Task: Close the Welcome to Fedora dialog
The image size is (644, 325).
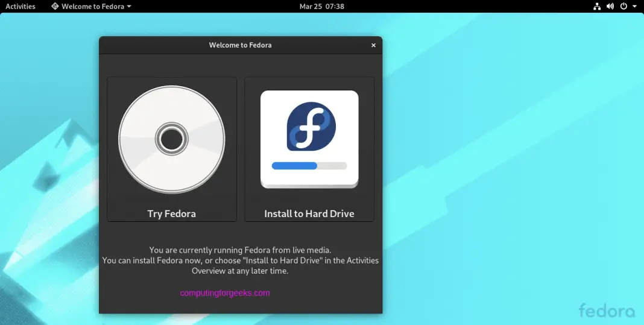Action: (x=373, y=45)
